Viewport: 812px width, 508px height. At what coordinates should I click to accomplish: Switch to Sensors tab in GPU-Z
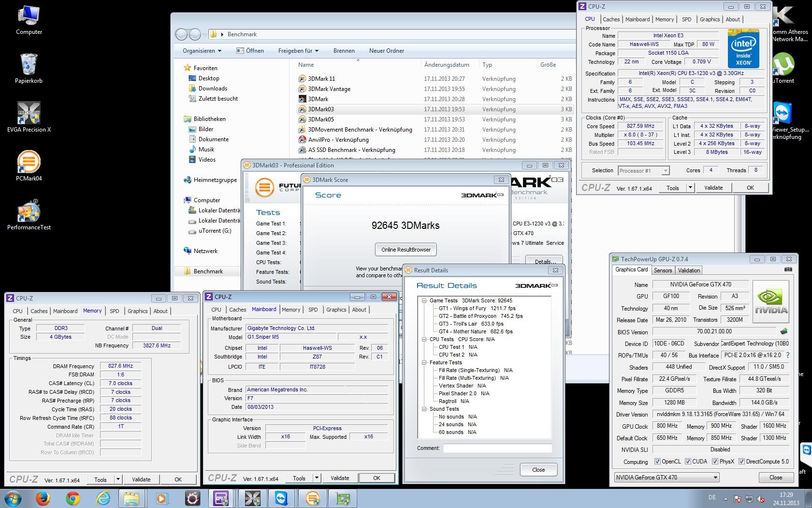pos(663,270)
